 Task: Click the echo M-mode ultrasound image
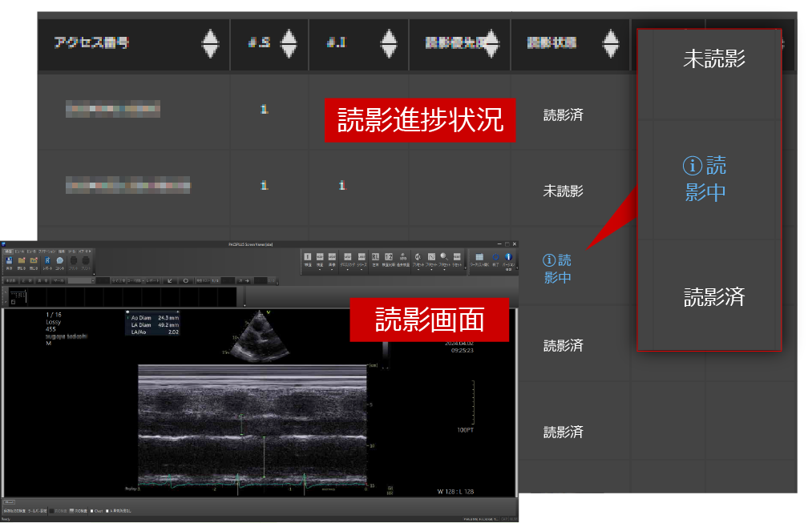tap(252, 424)
